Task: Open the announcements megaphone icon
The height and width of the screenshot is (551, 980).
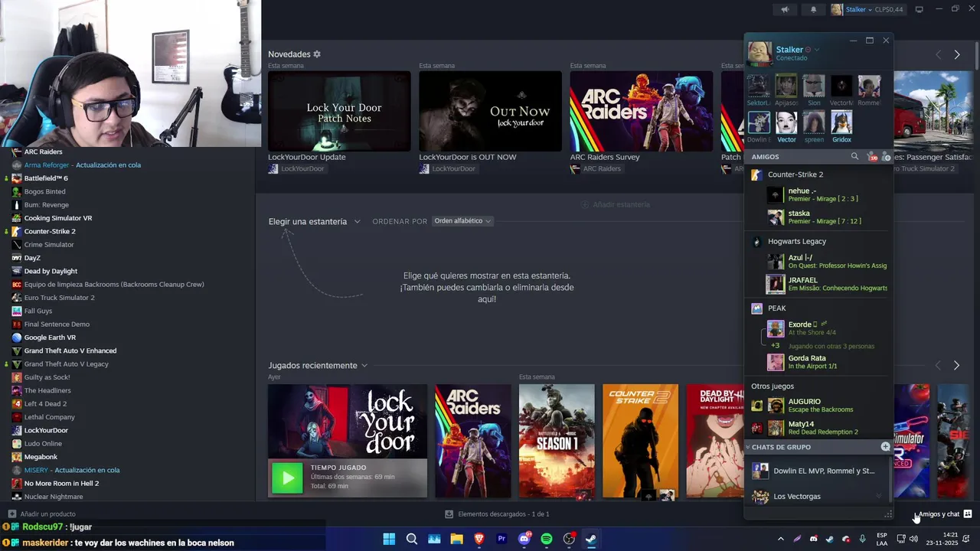Action: (x=785, y=9)
